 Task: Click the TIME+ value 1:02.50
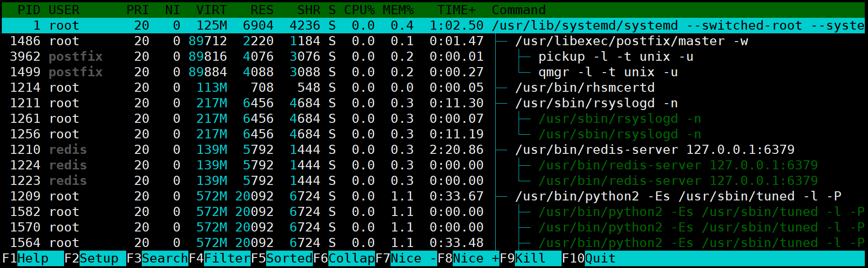point(456,26)
